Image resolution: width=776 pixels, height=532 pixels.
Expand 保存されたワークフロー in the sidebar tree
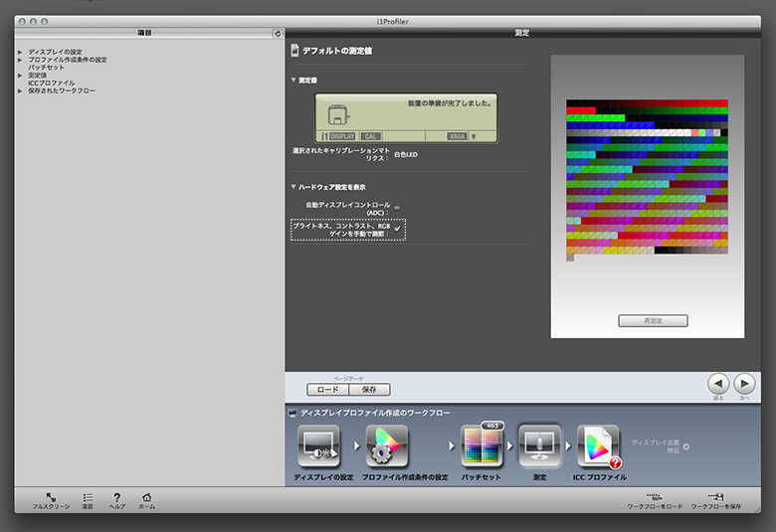tap(20, 91)
